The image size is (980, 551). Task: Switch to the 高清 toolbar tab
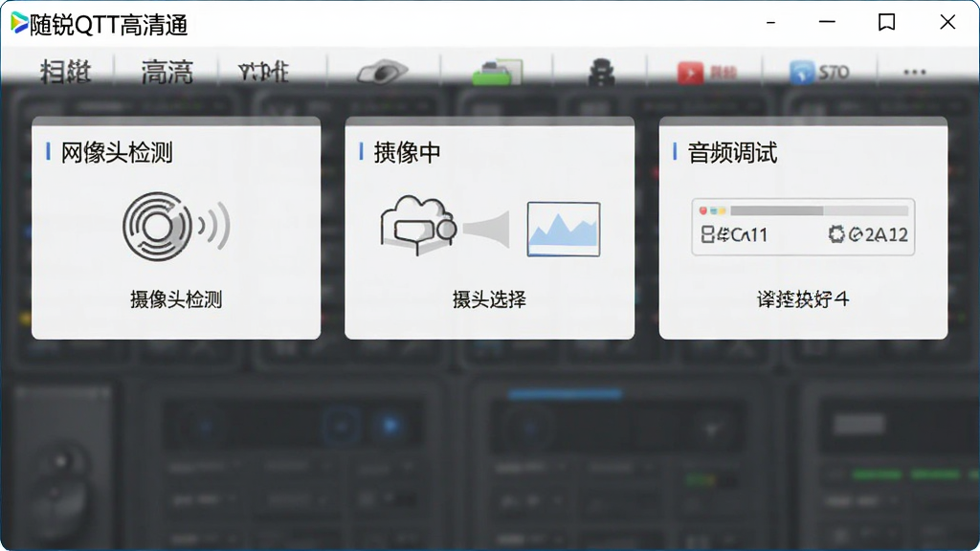(x=167, y=73)
